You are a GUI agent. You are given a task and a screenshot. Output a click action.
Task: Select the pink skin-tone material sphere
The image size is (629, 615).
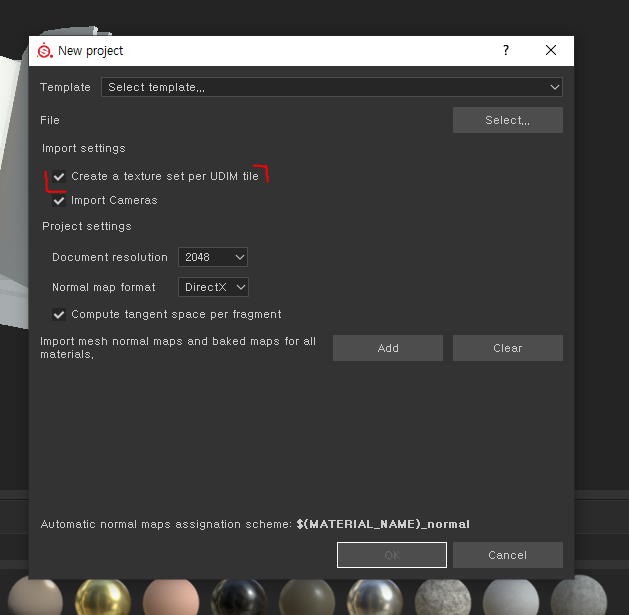171,598
